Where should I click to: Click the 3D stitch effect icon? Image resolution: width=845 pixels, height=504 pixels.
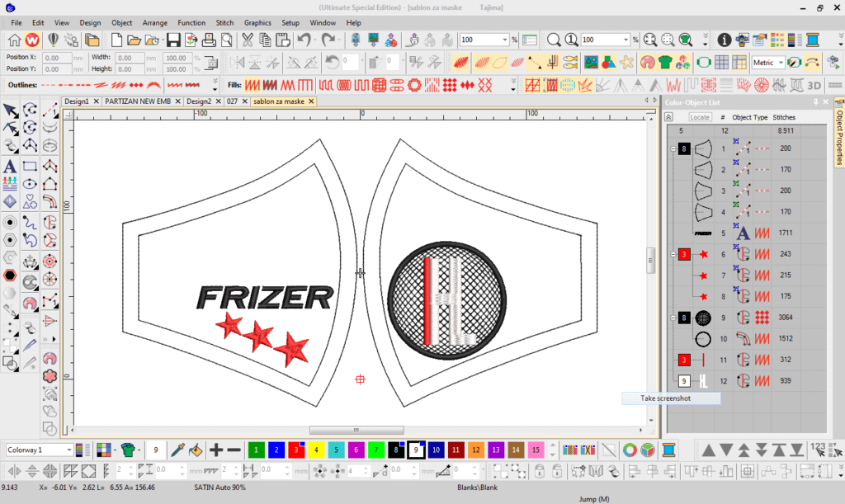coord(814,85)
